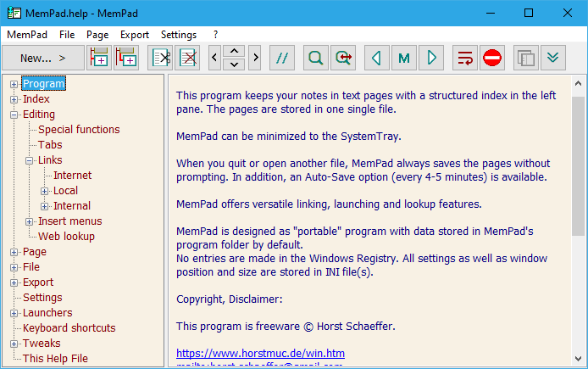Open the Page menu

pos(97,35)
